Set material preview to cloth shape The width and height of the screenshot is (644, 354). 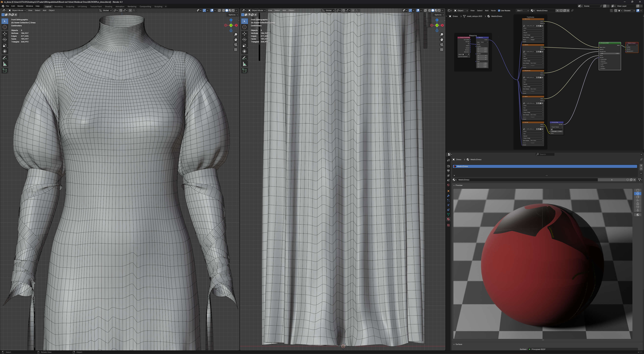coord(638,207)
